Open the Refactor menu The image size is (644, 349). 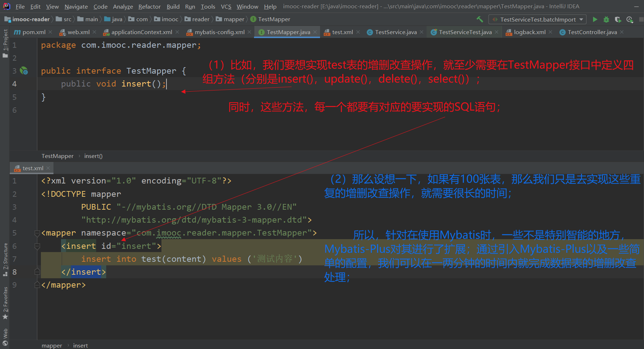point(149,6)
